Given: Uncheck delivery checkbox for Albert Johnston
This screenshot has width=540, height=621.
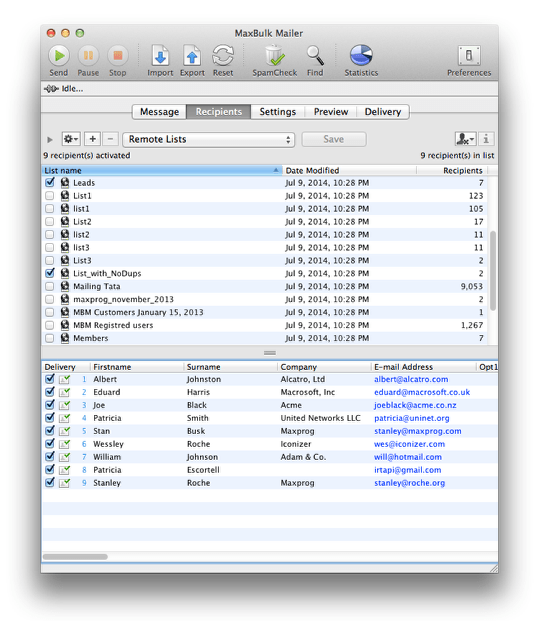Looking at the screenshot, I should (x=50, y=379).
